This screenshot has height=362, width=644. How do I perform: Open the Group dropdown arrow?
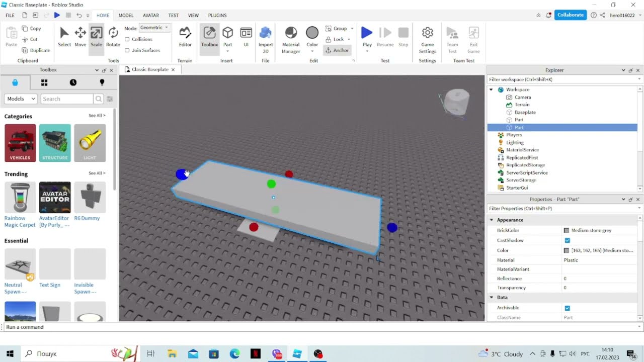(x=352, y=29)
